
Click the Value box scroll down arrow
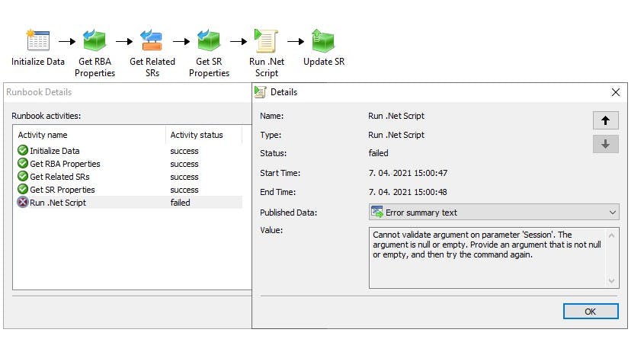point(611,280)
